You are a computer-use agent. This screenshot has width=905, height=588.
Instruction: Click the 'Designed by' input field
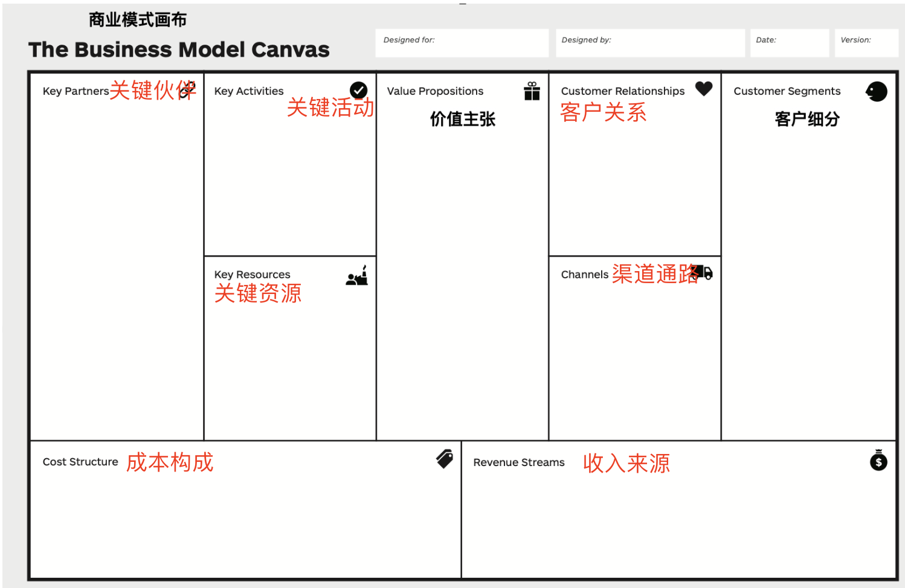click(649, 43)
